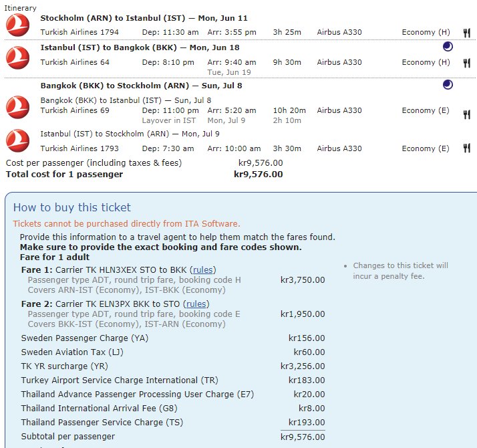The image size is (477, 448).
Task: Click meal icon for Turkish Airlines 1794
Action: point(466,33)
